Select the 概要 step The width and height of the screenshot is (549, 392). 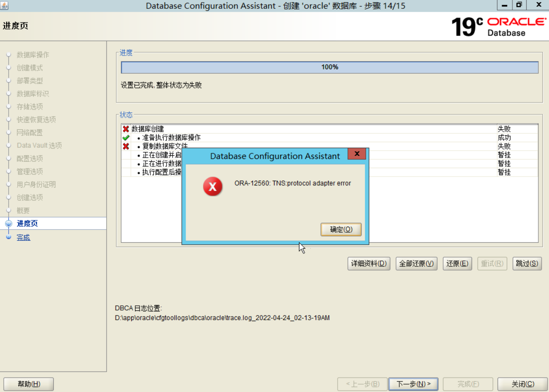point(23,210)
